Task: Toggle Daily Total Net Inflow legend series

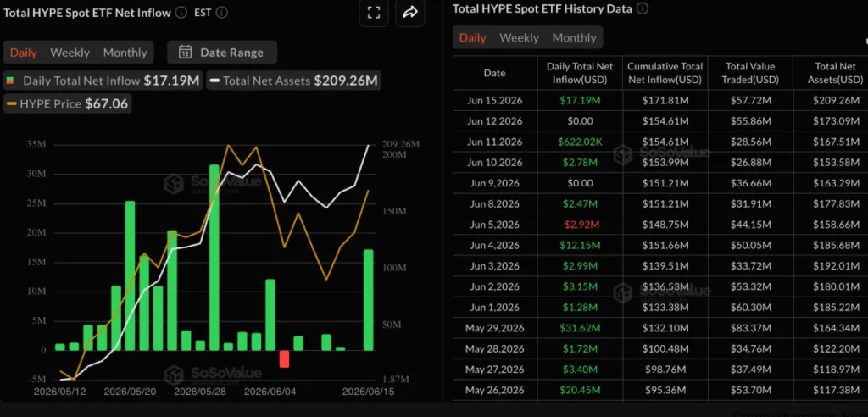Action: pos(103,81)
